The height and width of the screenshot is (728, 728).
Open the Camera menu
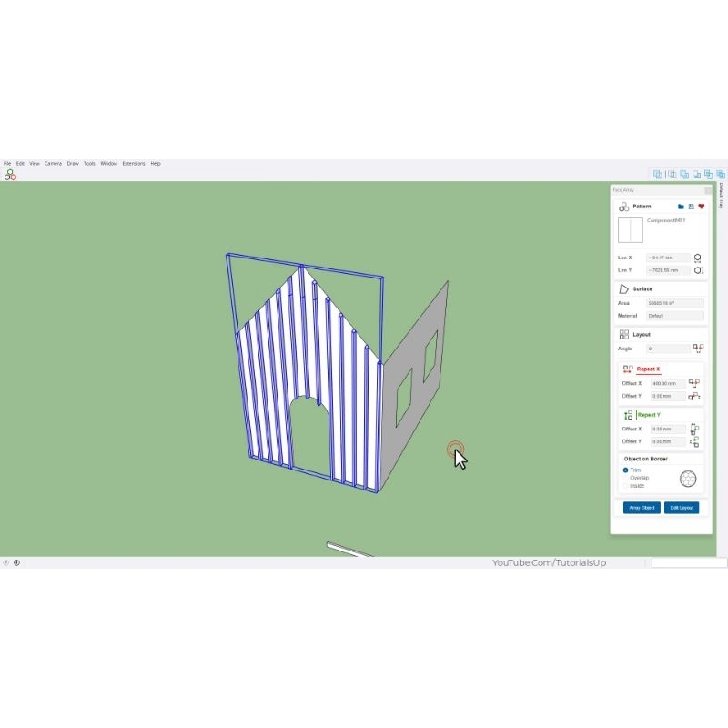pyautogui.click(x=53, y=164)
